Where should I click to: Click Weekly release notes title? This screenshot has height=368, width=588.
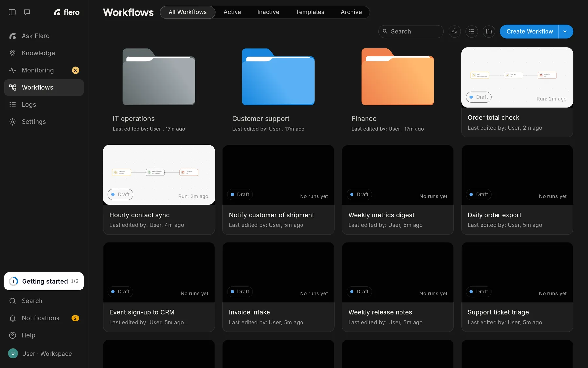(x=380, y=312)
